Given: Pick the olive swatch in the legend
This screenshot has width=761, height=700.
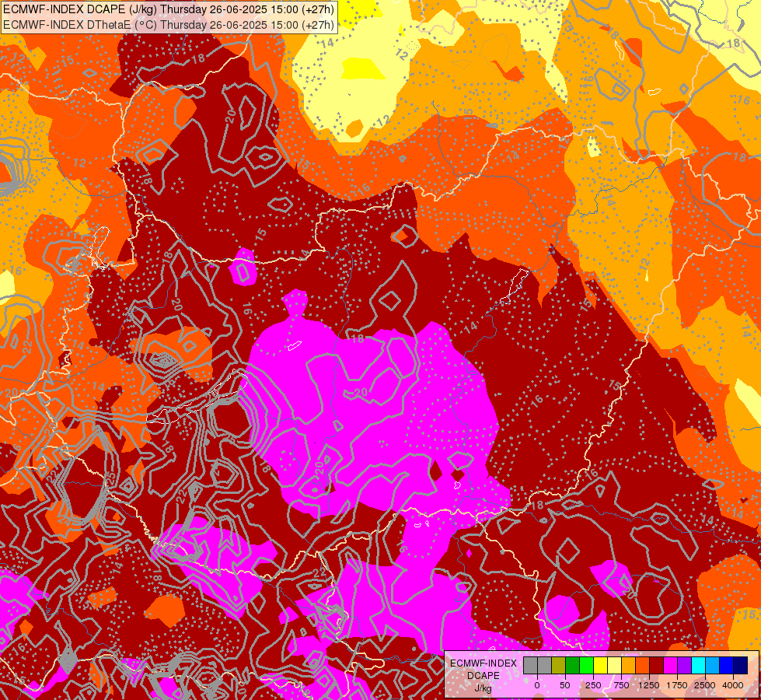Looking at the screenshot, I should 558,665.
